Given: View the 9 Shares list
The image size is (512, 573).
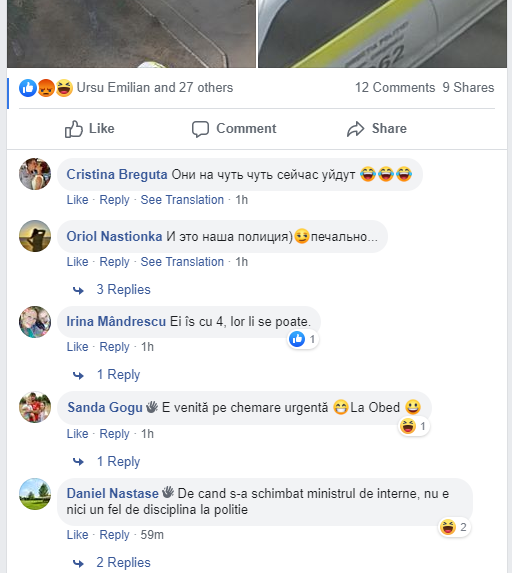Looking at the screenshot, I should (x=468, y=88).
